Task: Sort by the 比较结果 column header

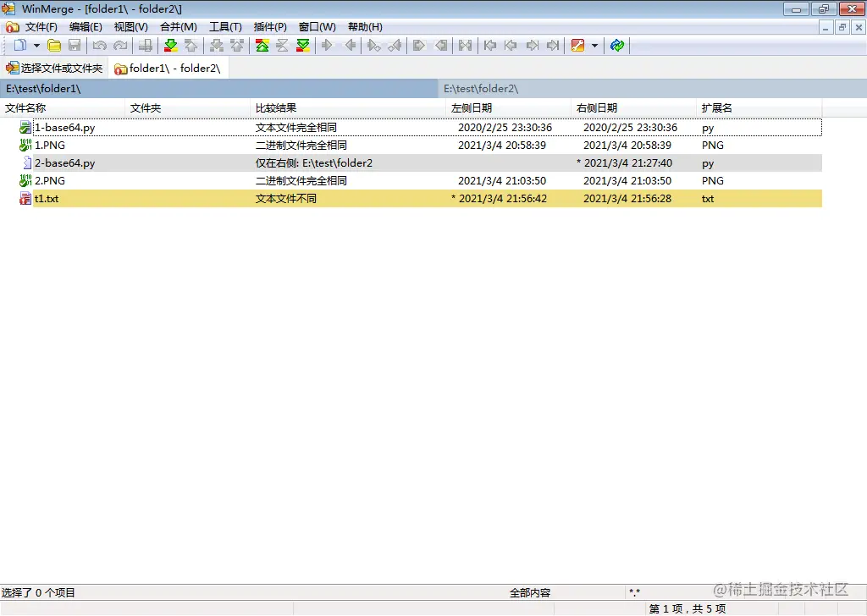Action: [348, 108]
